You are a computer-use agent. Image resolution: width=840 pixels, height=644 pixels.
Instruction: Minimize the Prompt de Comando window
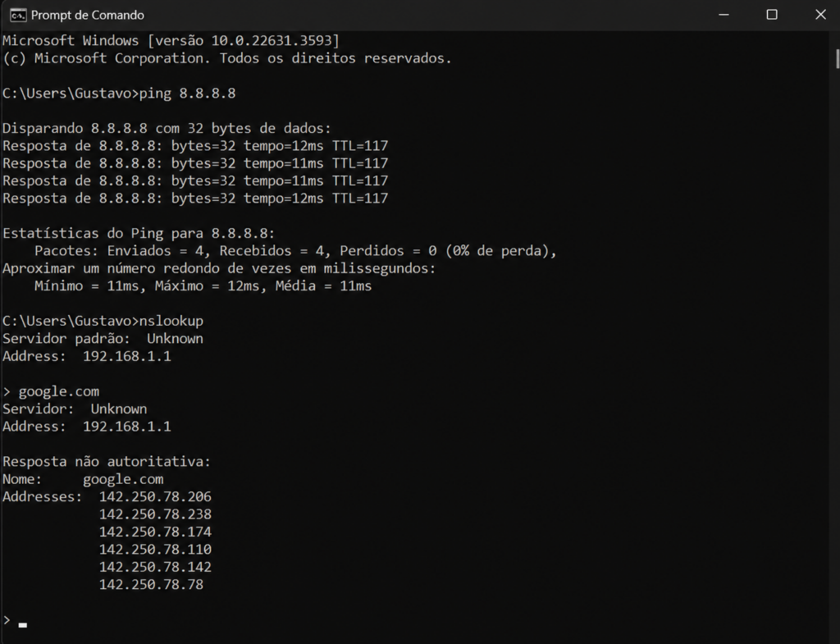[724, 15]
